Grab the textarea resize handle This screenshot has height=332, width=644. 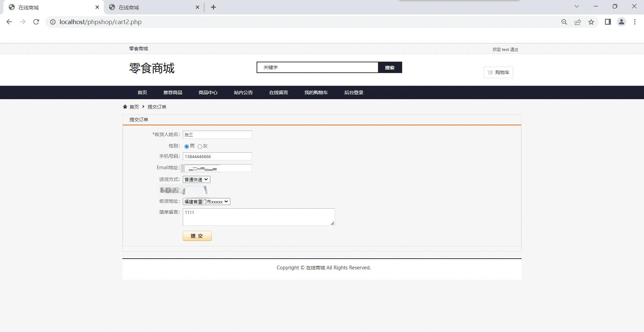(x=332, y=223)
